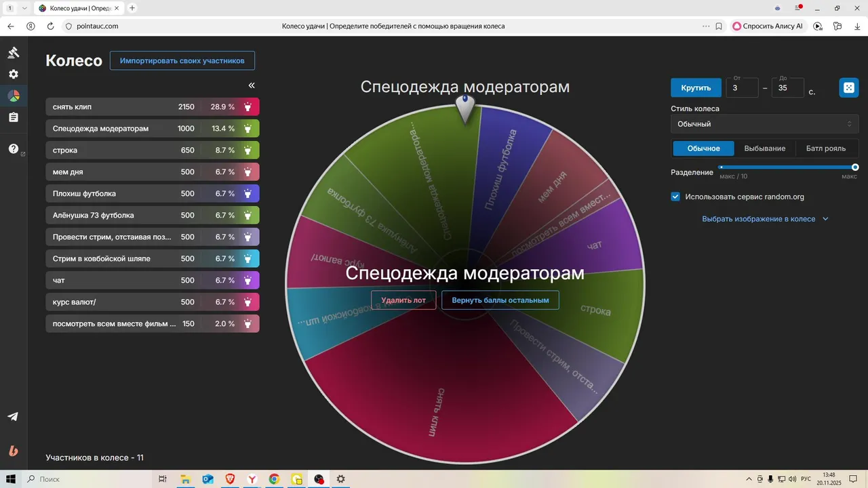Select the wheel pie-chart sidebar icon
This screenshot has height=488, width=868.
13,96
